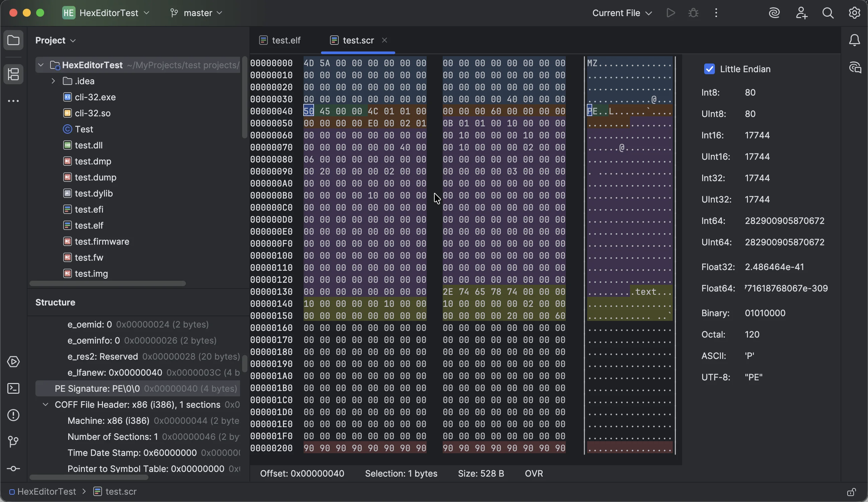Image resolution: width=868 pixels, height=502 pixels.
Task: Click the Structure panel header
Action: coord(55,302)
